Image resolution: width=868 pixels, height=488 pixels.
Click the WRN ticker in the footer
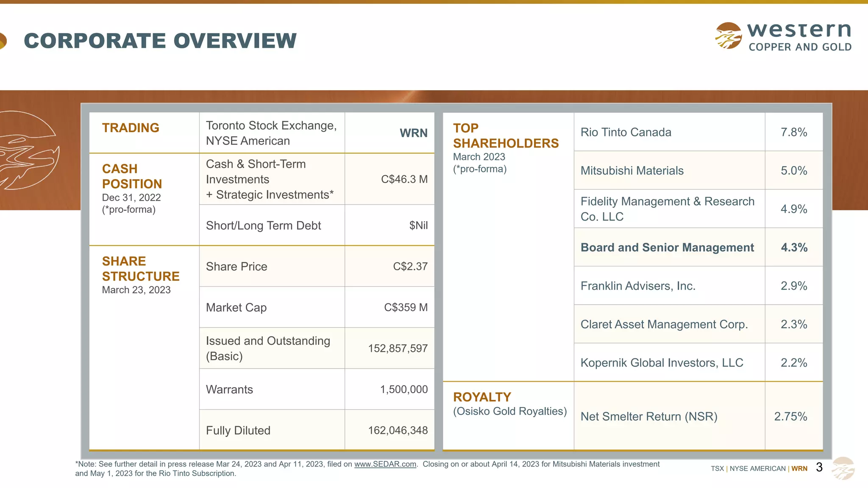[799, 469]
